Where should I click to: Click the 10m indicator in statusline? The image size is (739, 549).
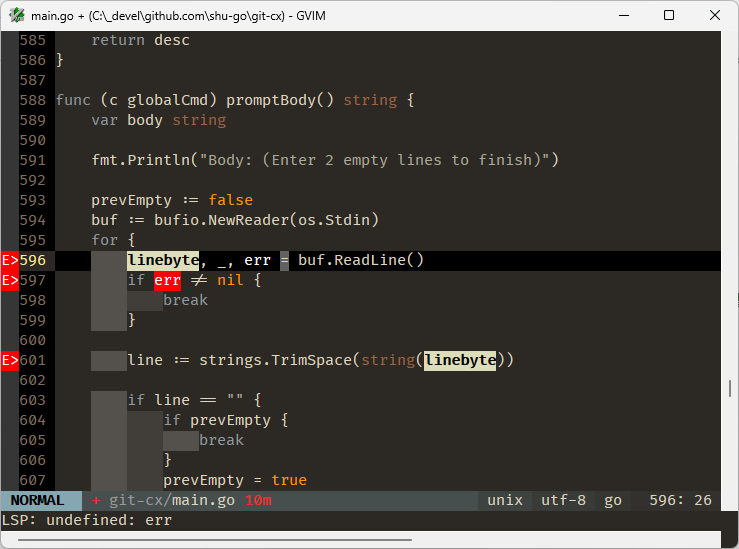coord(258,500)
